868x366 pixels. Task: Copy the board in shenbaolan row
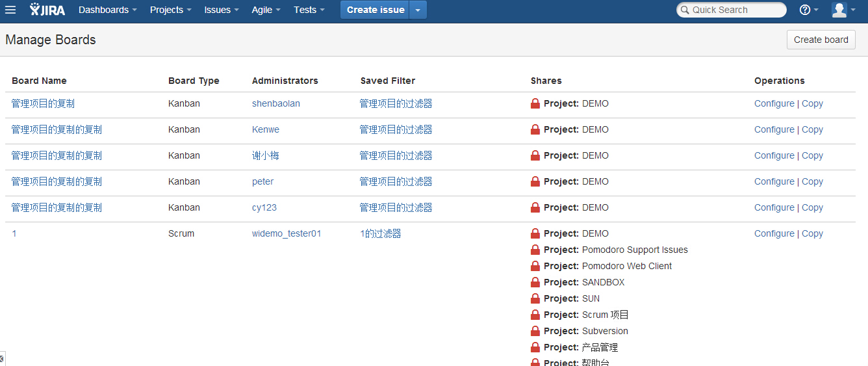[x=812, y=103]
